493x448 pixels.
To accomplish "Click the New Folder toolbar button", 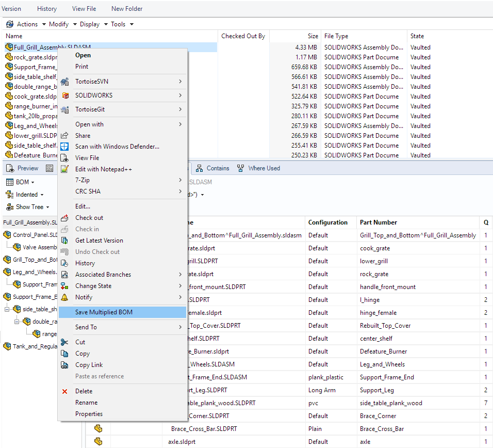I will (x=127, y=9).
